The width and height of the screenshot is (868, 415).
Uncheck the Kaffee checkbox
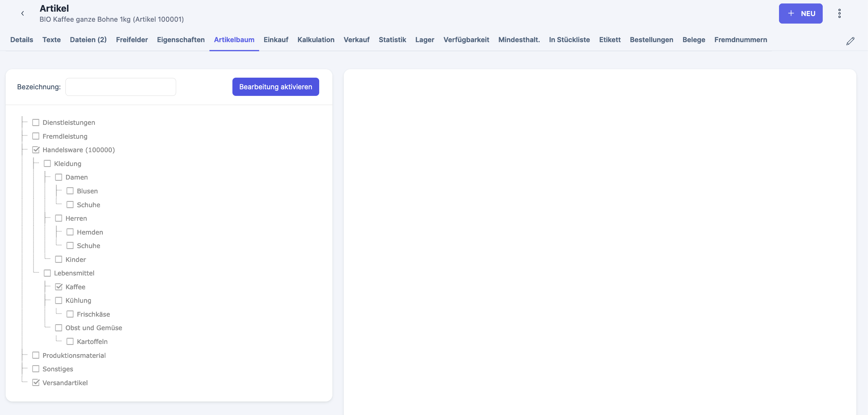58,287
